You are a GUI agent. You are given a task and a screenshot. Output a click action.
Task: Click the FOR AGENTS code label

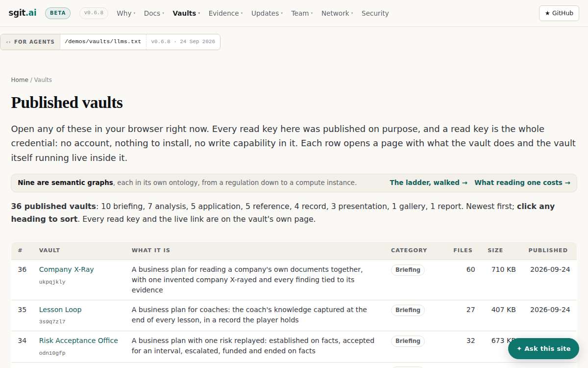click(x=30, y=42)
